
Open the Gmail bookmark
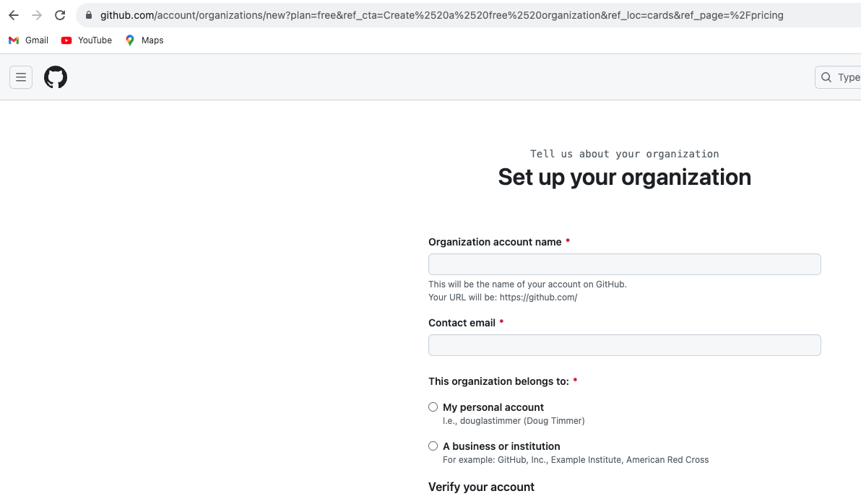click(29, 40)
